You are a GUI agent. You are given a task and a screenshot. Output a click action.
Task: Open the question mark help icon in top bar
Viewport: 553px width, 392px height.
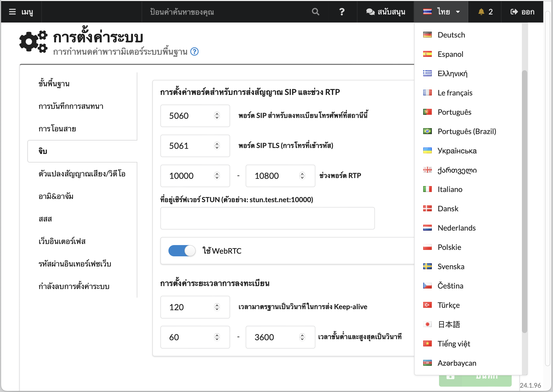[x=342, y=12]
